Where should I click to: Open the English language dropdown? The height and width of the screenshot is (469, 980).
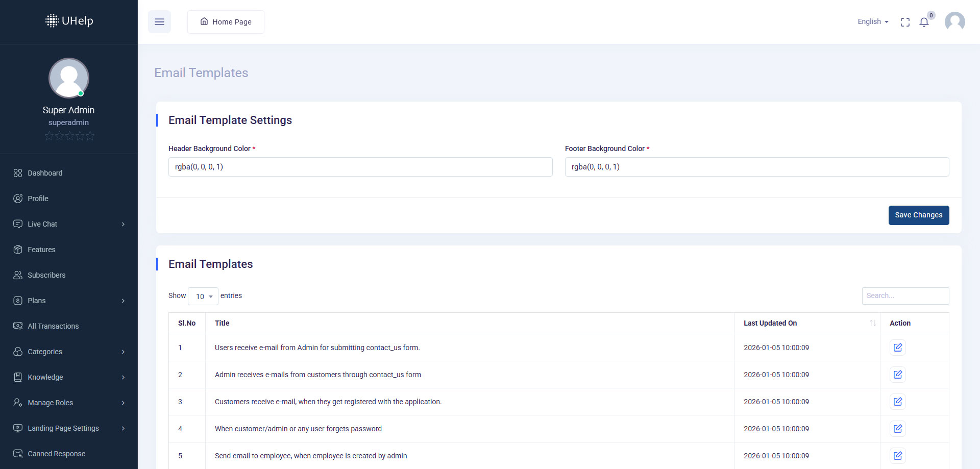click(x=873, y=21)
